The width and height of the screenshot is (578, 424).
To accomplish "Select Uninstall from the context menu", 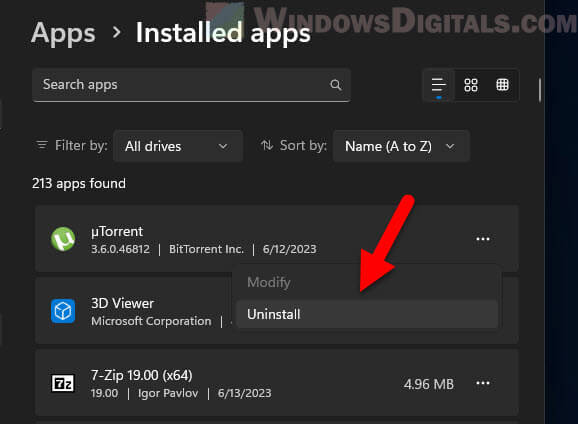I will click(x=367, y=314).
